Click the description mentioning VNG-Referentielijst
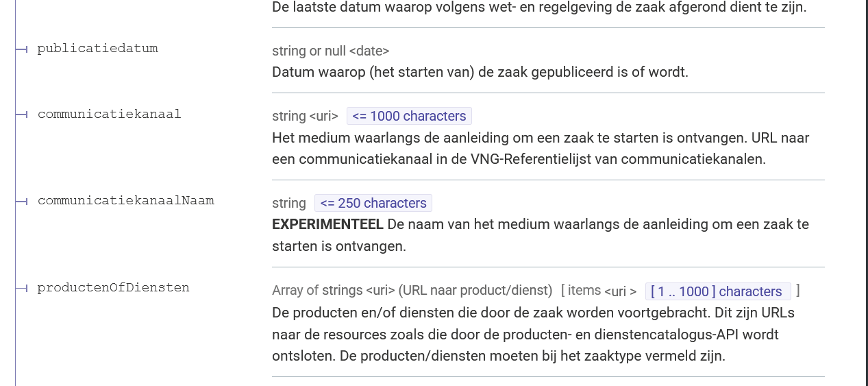 click(519, 159)
